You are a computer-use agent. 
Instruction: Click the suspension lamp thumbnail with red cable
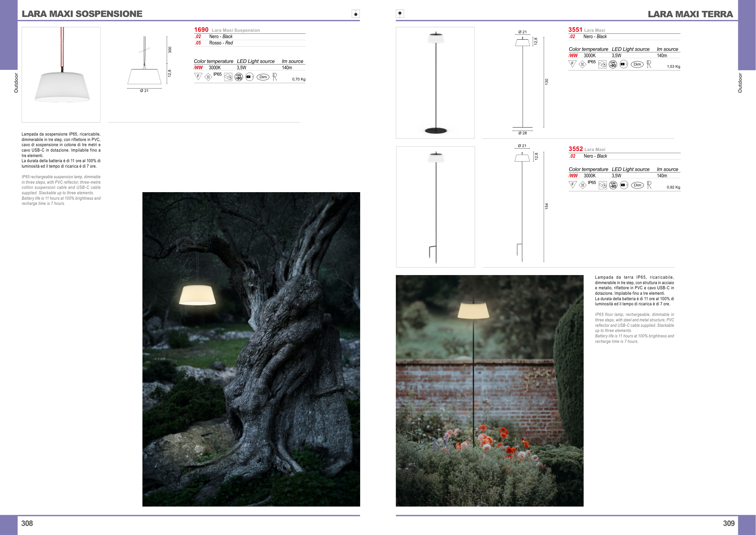[x=61, y=75]
